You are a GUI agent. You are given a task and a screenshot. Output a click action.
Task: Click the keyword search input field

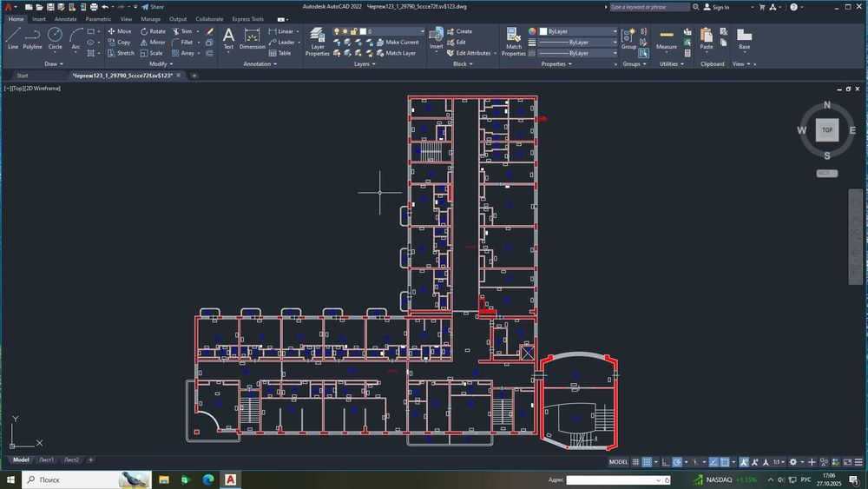[x=651, y=7]
